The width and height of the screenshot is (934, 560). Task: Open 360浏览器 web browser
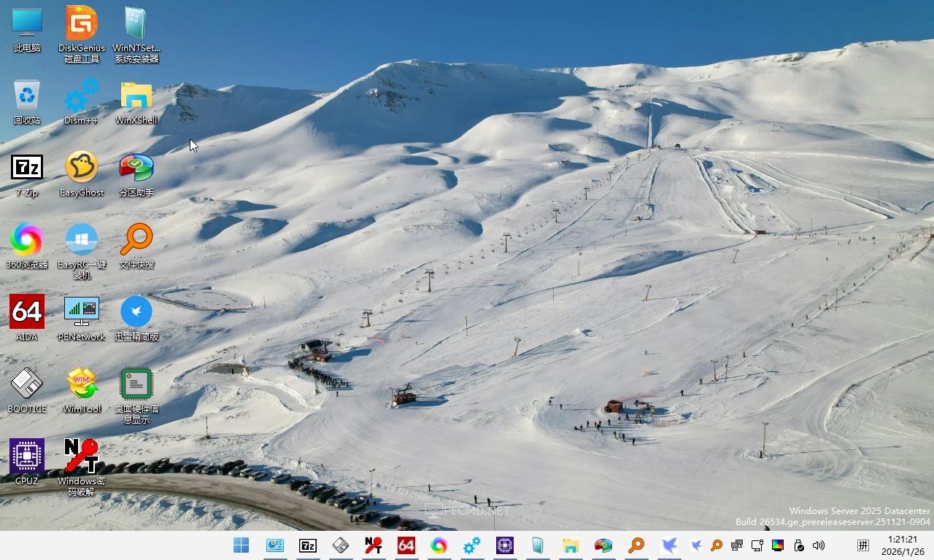coord(26,241)
